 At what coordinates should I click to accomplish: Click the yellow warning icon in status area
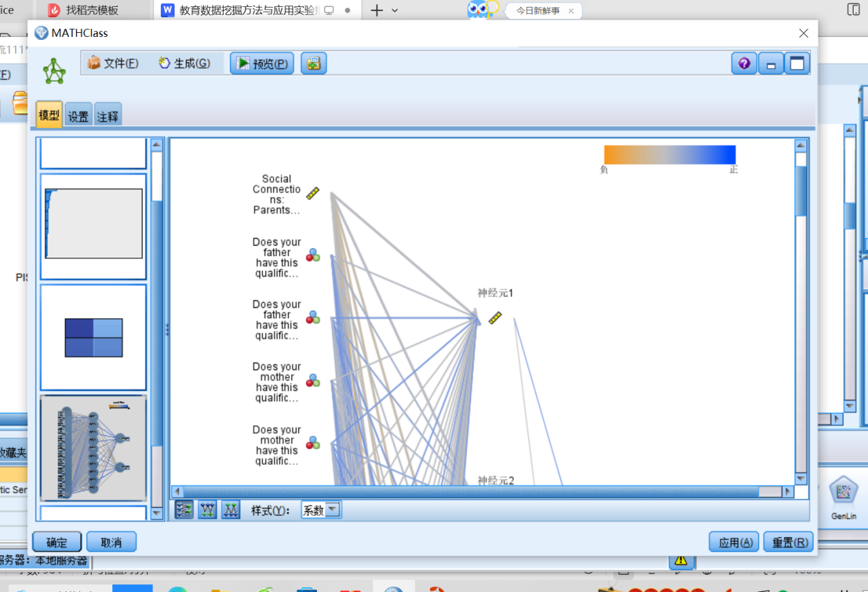click(x=680, y=561)
